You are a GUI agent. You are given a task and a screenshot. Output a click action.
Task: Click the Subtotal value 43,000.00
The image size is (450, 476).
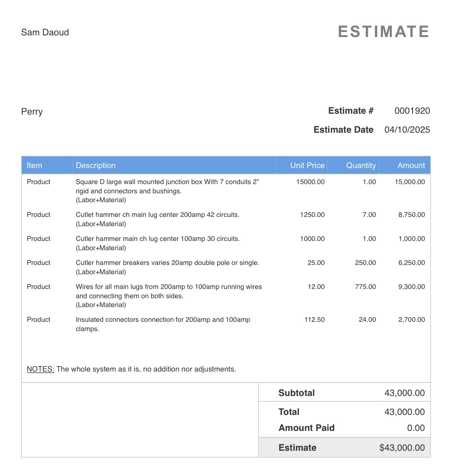[405, 393]
